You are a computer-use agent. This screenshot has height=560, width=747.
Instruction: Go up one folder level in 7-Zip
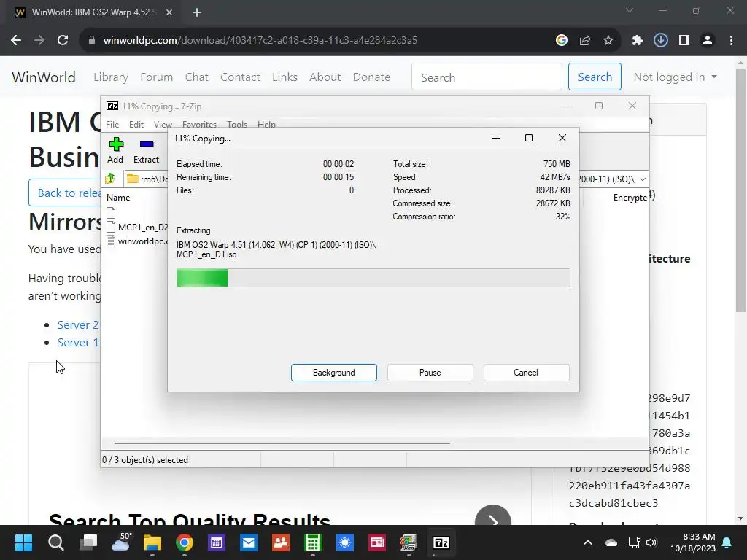(x=110, y=179)
